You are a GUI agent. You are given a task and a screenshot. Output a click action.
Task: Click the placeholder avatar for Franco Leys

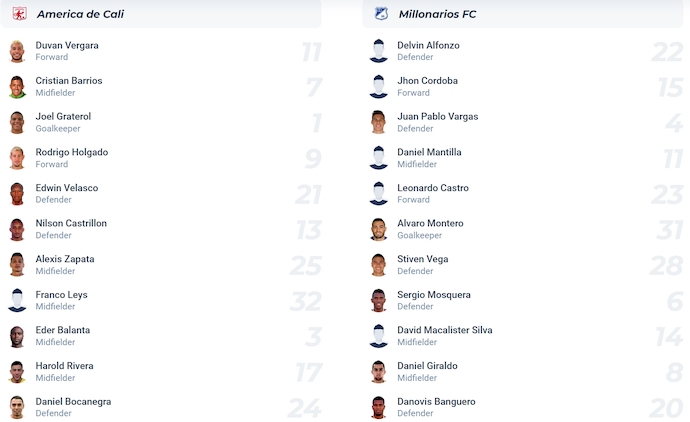tap(17, 301)
